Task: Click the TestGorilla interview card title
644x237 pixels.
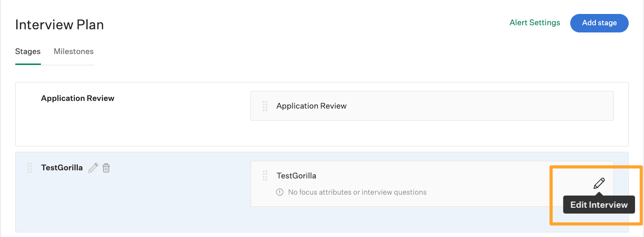Action: pos(296,176)
